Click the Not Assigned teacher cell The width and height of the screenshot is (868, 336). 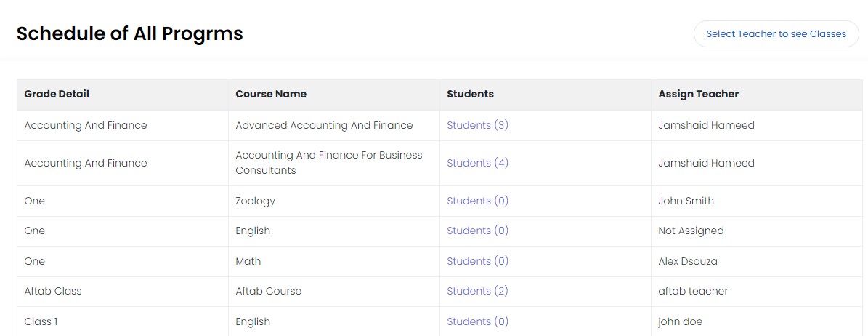(x=691, y=231)
